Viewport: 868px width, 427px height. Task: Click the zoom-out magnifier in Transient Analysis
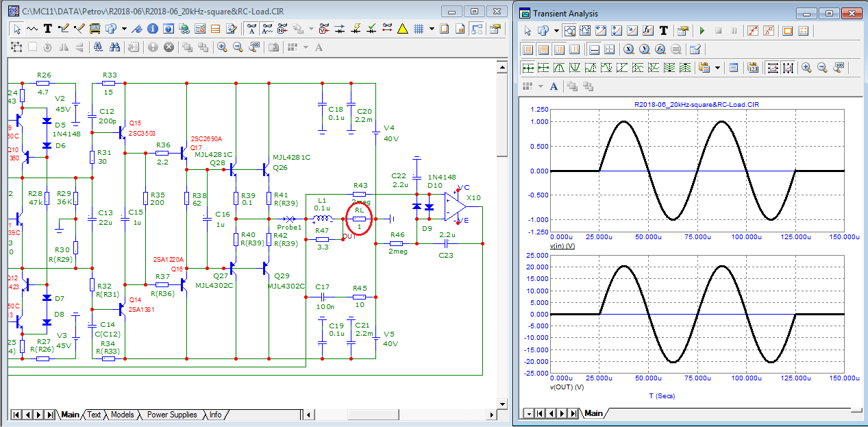pos(822,67)
